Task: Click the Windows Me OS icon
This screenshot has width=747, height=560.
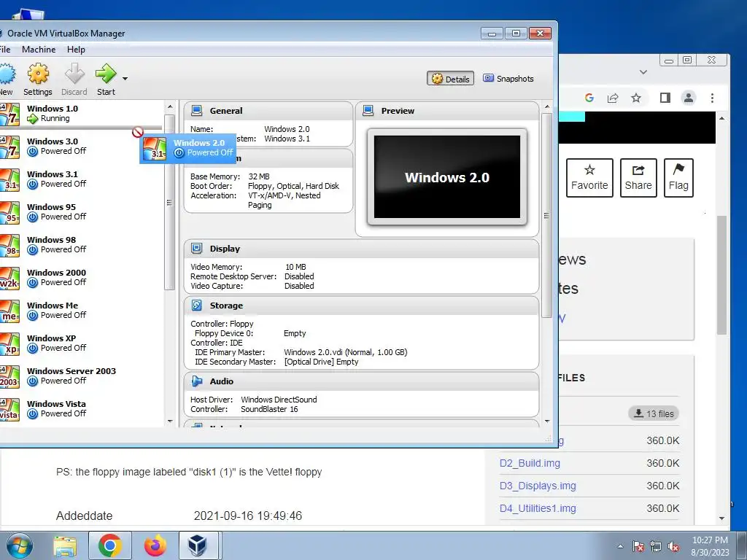Action: [x=9, y=311]
